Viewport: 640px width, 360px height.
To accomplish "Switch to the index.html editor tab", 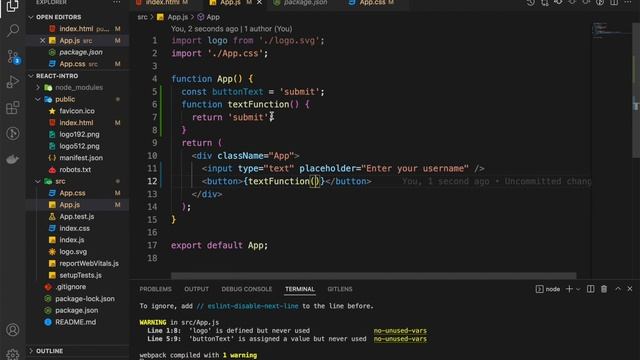I will pos(162,2).
